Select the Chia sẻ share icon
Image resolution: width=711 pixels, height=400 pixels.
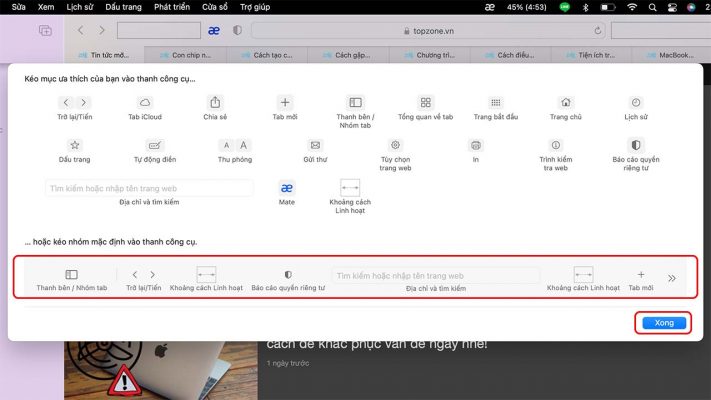point(215,103)
